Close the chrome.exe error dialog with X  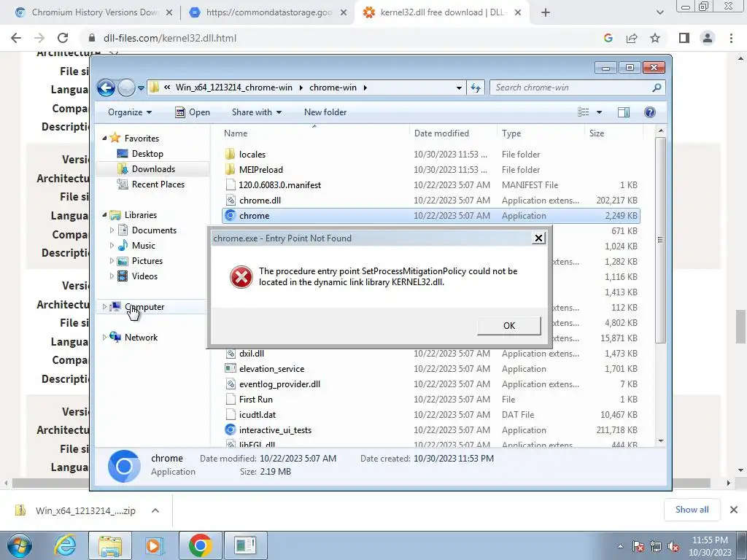tap(538, 238)
